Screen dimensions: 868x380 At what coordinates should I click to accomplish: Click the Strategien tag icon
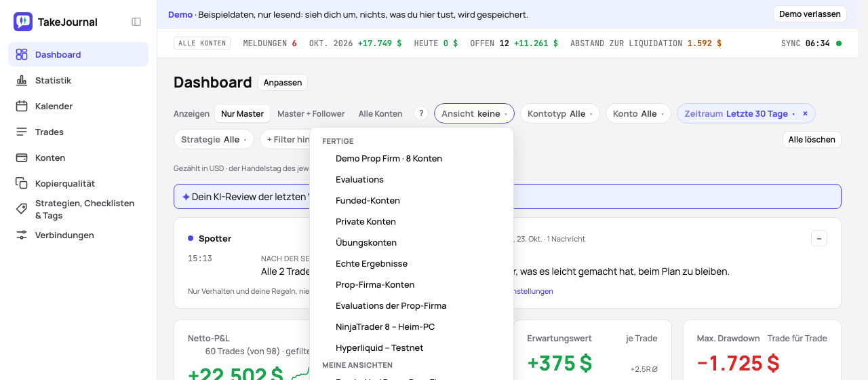[22, 209]
